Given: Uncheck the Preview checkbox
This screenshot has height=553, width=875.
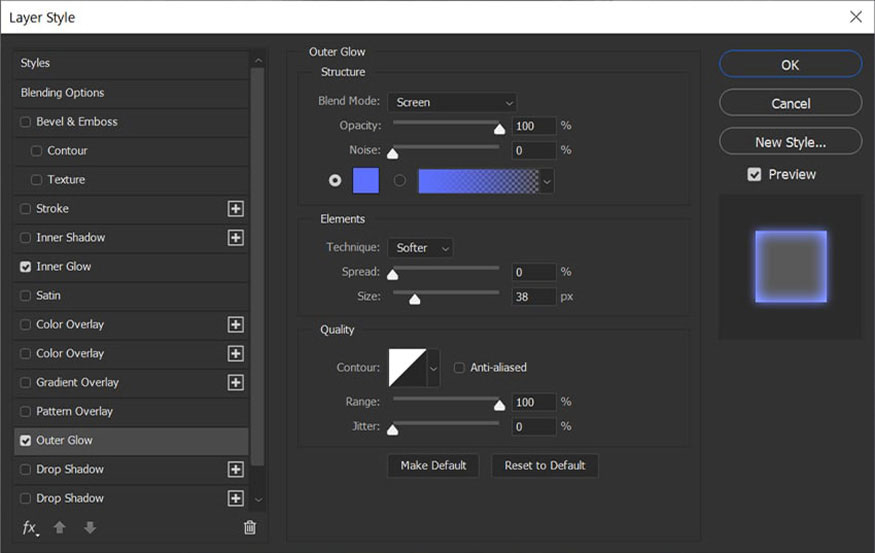Looking at the screenshot, I should point(754,175).
